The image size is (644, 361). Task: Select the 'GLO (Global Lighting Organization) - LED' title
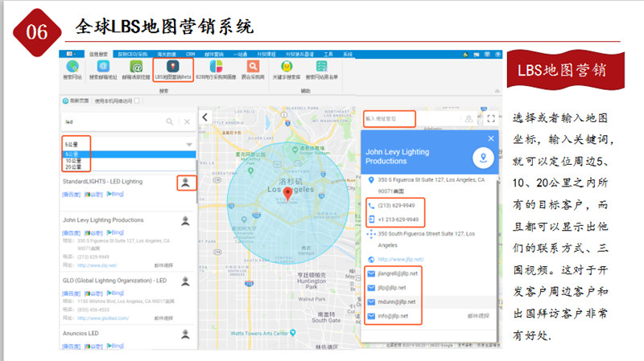pyautogui.click(x=114, y=281)
